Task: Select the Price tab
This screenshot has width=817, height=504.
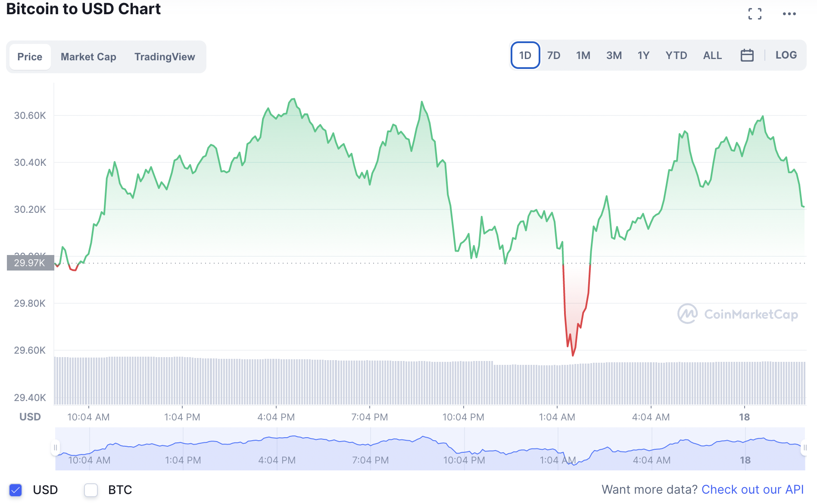Action: [30, 57]
